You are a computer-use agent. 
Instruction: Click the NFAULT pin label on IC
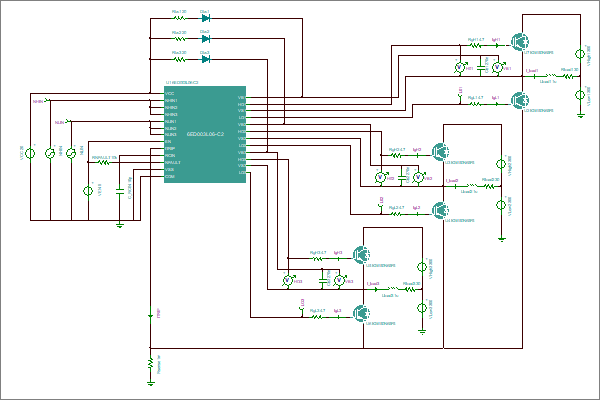[173, 162]
